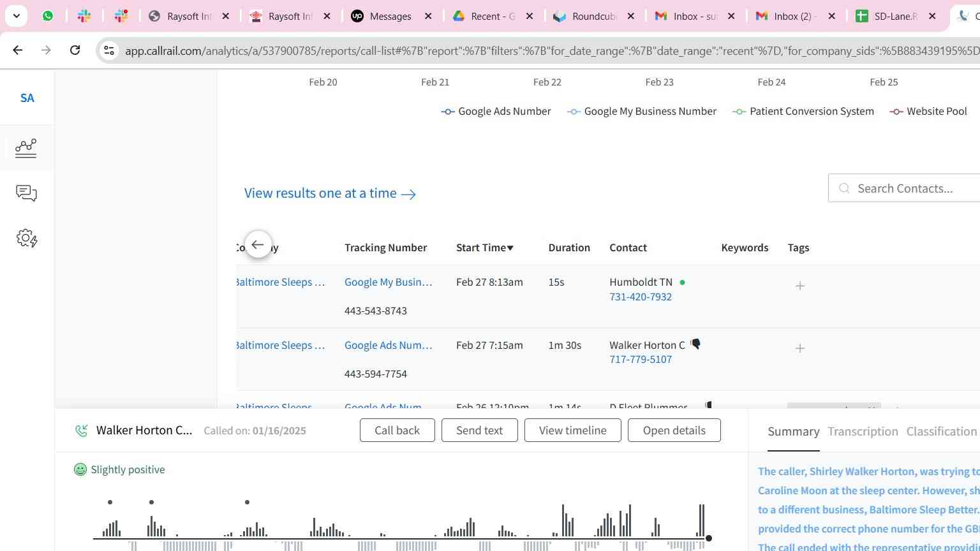
Task: Reload the page with refresh icon
Action: (x=75, y=50)
